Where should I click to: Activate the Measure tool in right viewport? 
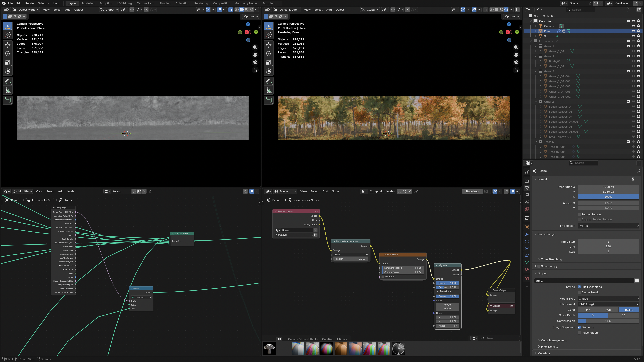point(269,90)
